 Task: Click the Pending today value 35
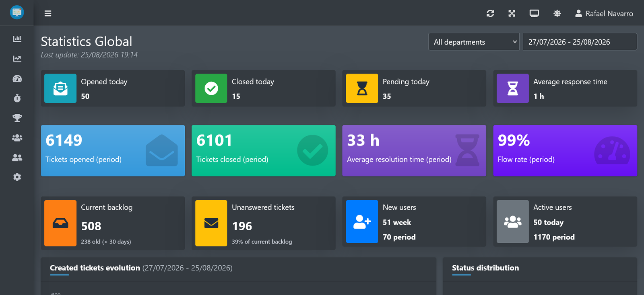[387, 96]
